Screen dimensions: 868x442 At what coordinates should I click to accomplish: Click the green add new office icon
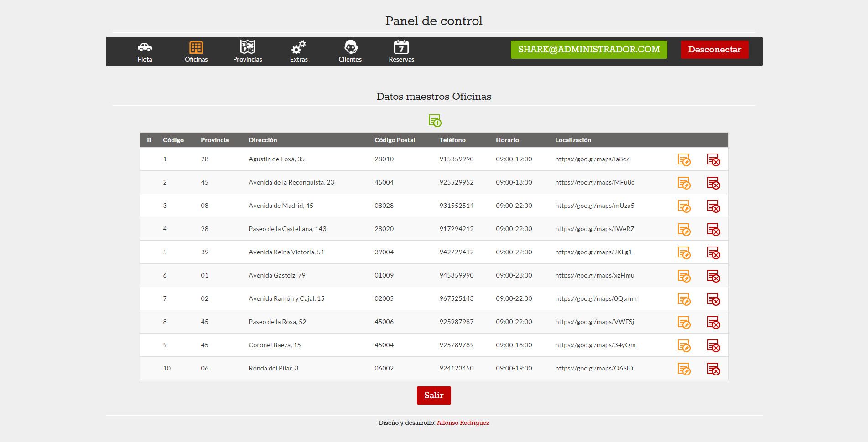(434, 121)
